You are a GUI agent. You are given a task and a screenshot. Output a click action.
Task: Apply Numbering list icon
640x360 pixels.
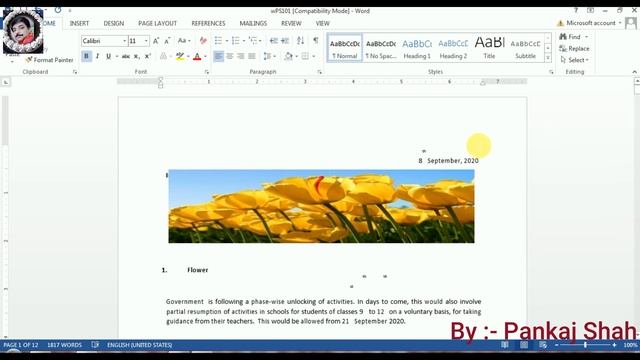pos(236,40)
